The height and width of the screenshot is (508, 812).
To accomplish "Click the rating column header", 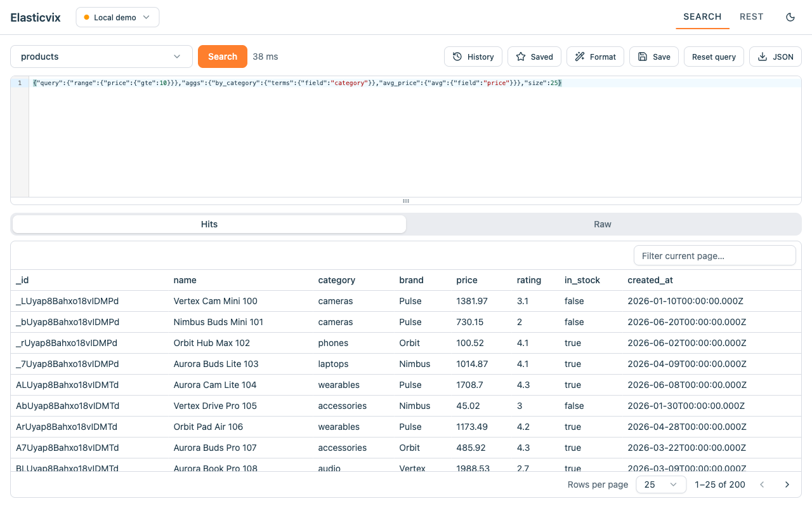I will pyautogui.click(x=529, y=280).
